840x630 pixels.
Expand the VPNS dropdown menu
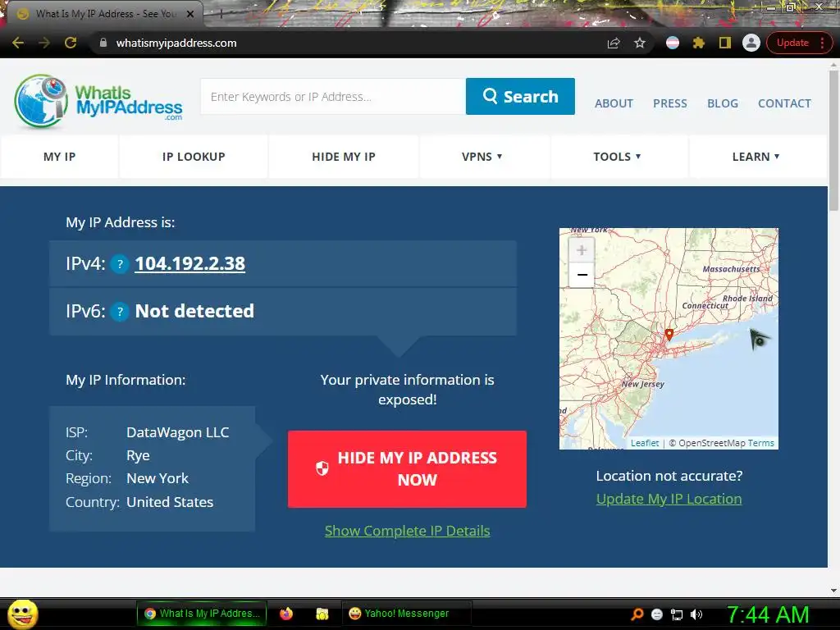(482, 157)
